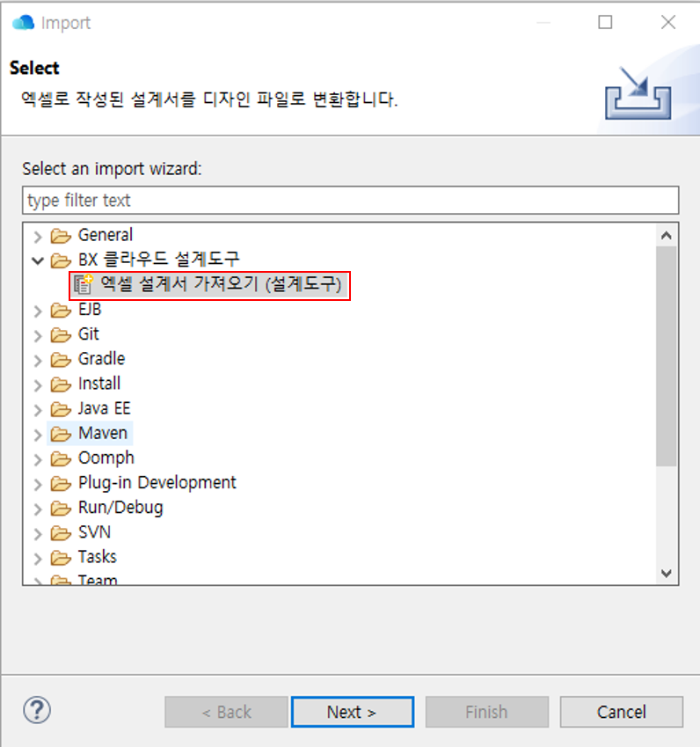
Task: Click the Plug-in Development folder icon
Action: coord(61,483)
